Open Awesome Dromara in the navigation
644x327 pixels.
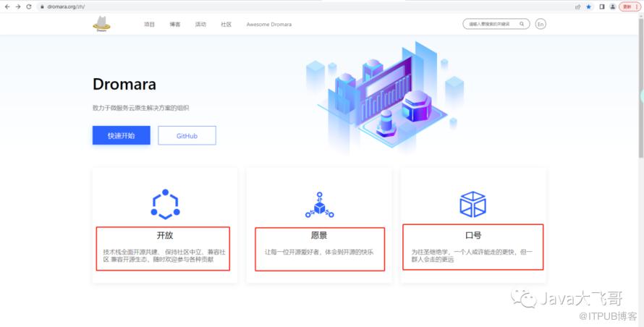pyautogui.click(x=269, y=25)
